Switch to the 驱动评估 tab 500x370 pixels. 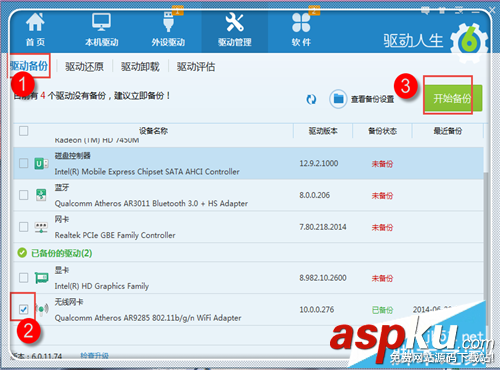(x=196, y=67)
